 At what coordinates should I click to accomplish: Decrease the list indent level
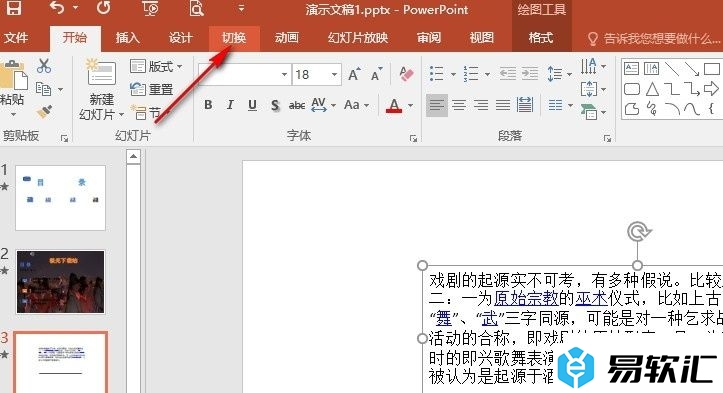508,74
